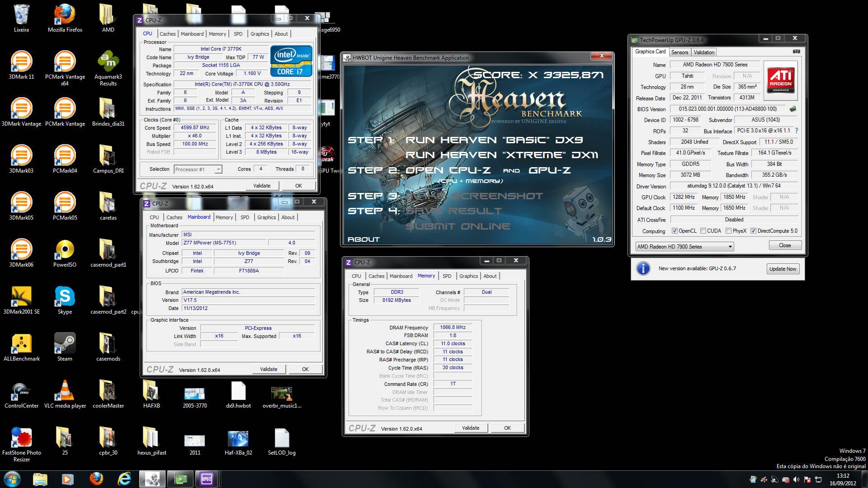Open the PCMark Vantage x64 shortcut
868x488 pixels.
(65, 69)
